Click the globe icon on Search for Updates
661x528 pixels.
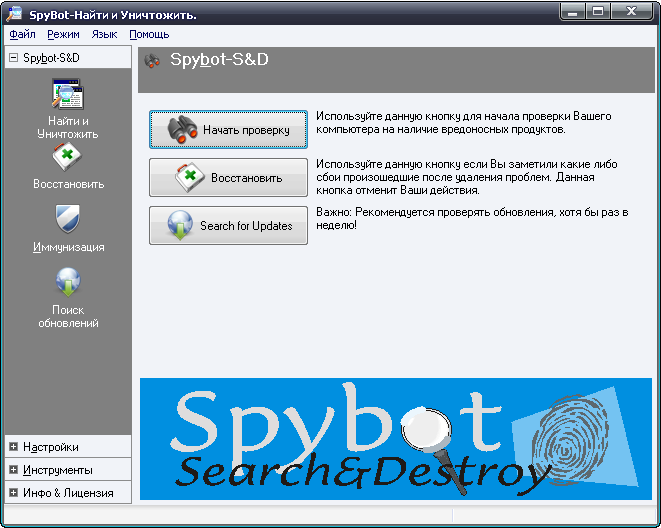(x=180, y=225)
